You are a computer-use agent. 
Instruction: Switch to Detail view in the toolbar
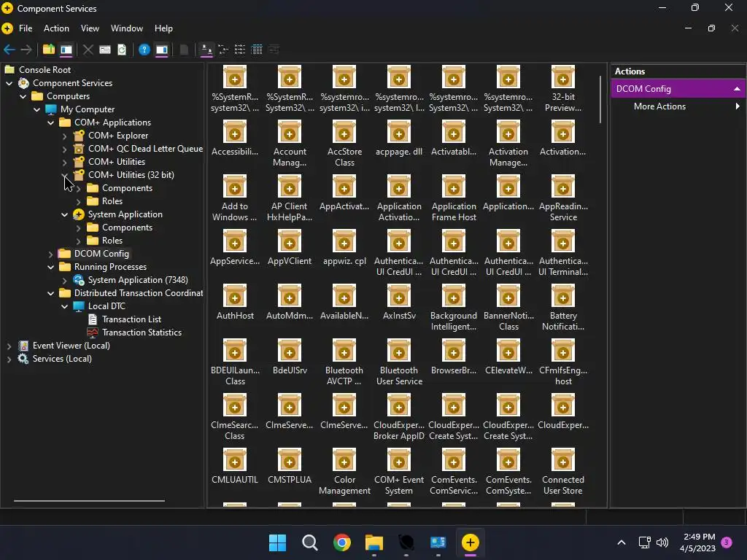tap(257, 50)
